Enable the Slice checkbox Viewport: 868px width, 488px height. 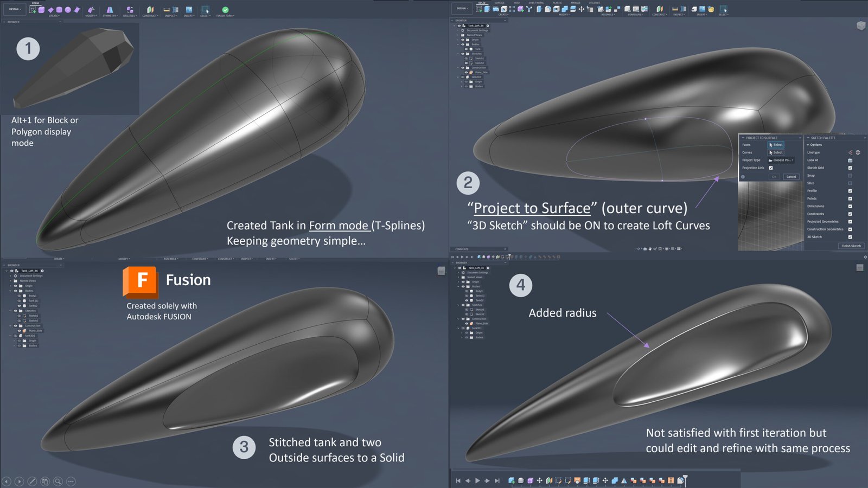coord(850,183)
